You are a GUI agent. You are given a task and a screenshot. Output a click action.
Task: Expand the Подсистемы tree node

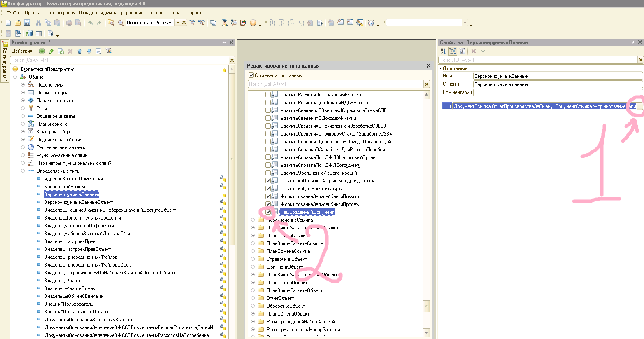[x=23, y=85]
